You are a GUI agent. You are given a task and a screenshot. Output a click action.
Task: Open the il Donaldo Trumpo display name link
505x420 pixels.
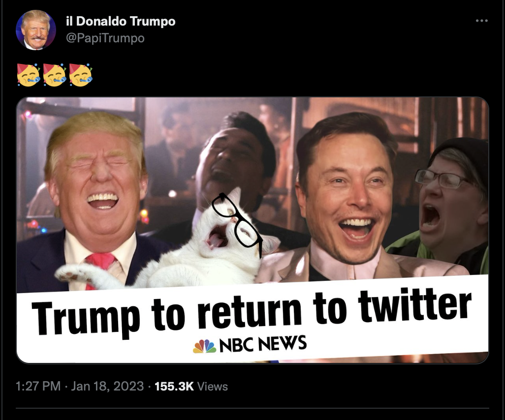click(x=121, y=21)
